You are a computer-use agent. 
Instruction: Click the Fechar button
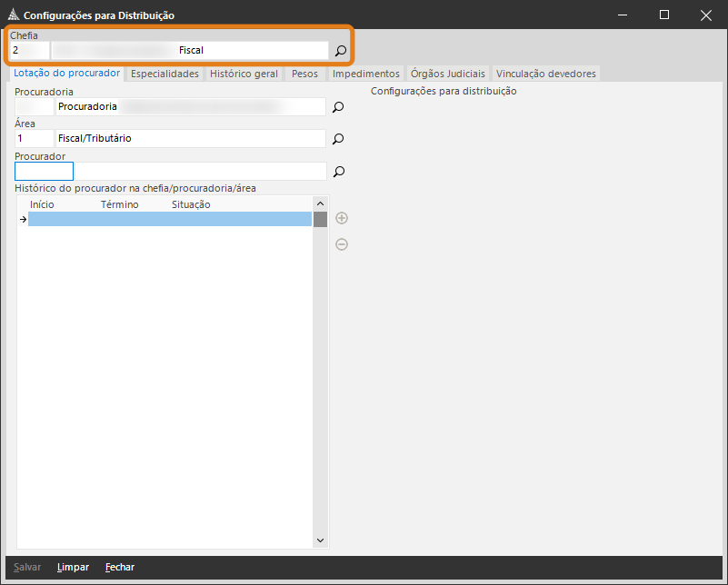[119, 567]
